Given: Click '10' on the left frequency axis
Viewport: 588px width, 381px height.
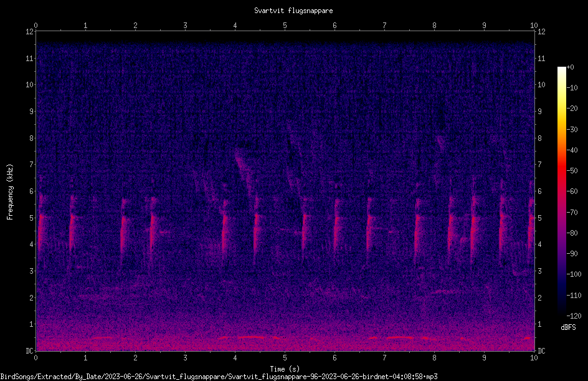Looking at the screenshot, I should coord(30,85).
